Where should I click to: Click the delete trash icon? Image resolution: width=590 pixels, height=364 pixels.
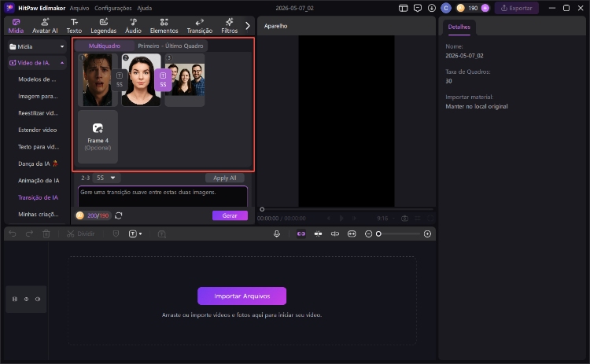tap(46, 234)
